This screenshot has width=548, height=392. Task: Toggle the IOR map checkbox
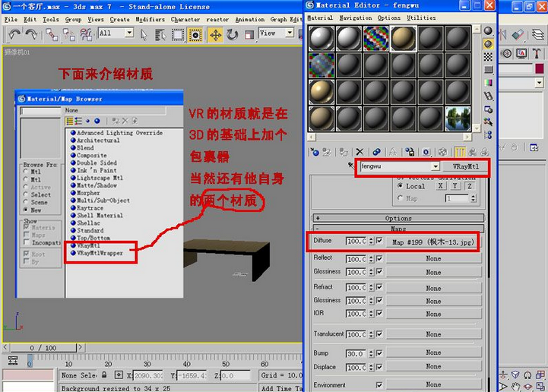click(379, 314)
